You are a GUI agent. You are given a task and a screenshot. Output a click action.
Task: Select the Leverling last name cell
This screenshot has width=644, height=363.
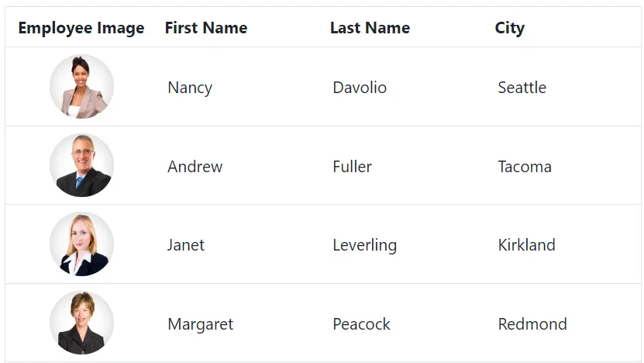click(364, 245)
